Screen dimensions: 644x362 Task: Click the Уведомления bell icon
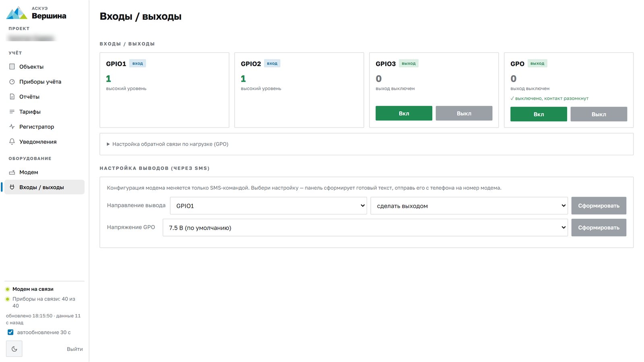[x=12, y=142]
